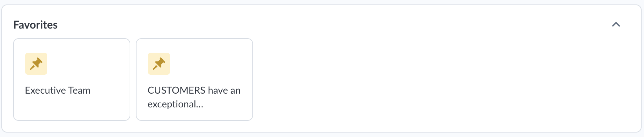Choose the second favorite tile about CUSTOMERS
644x137 pixels.
coord(194,80)
